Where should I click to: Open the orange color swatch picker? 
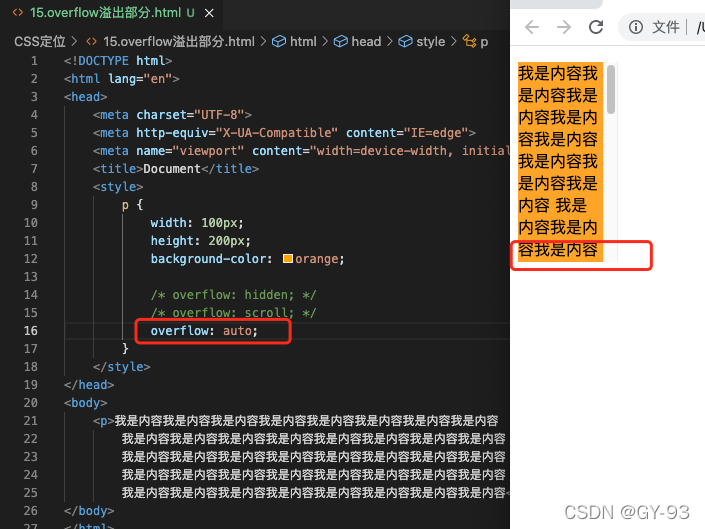click(x=288, y=258)
